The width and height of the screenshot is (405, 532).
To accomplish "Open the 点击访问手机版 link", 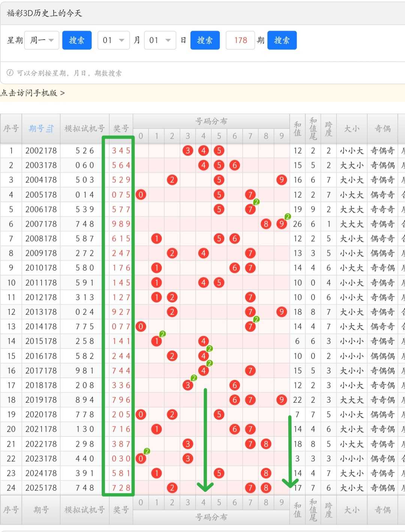I will (33, 93).
